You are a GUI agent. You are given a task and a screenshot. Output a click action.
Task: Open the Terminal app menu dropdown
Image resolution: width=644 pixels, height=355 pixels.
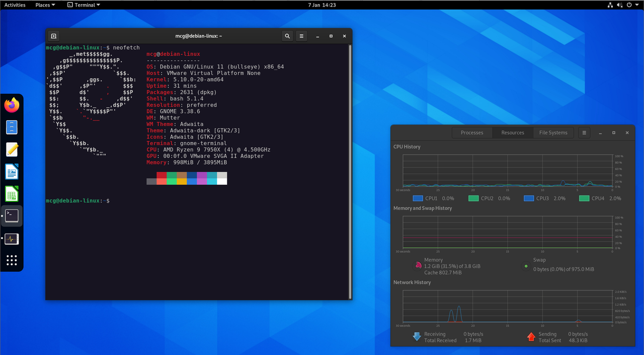pos(84,5)
